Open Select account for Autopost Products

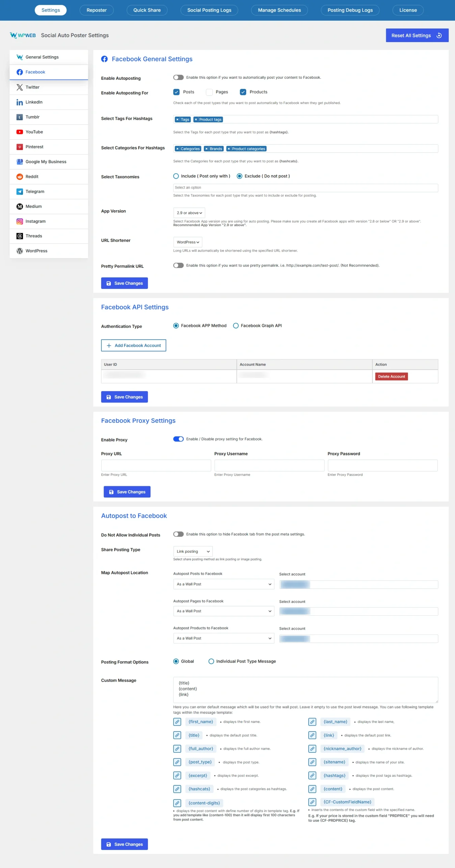point(359,639)
